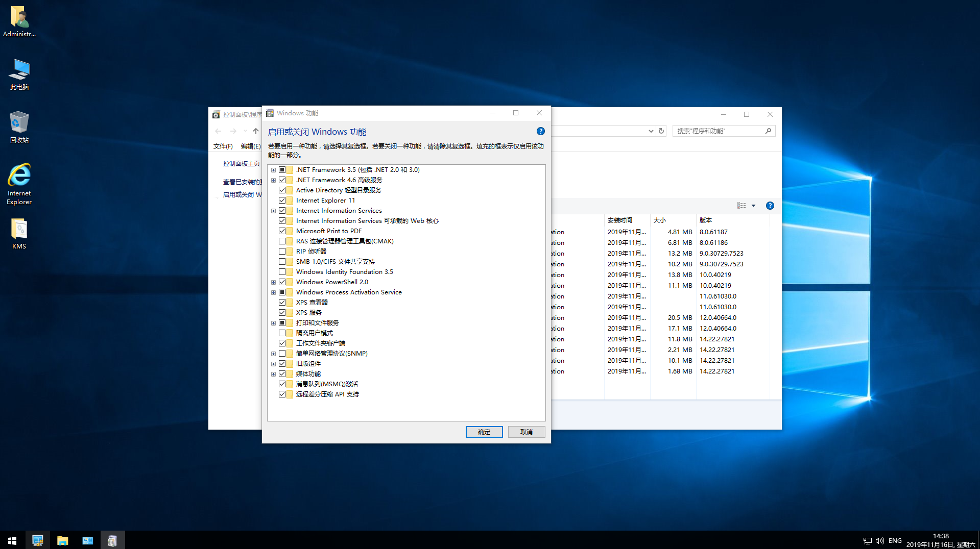Expand 打印和文件服务 node
Viewport: 980px width, 549px height.
273,323
